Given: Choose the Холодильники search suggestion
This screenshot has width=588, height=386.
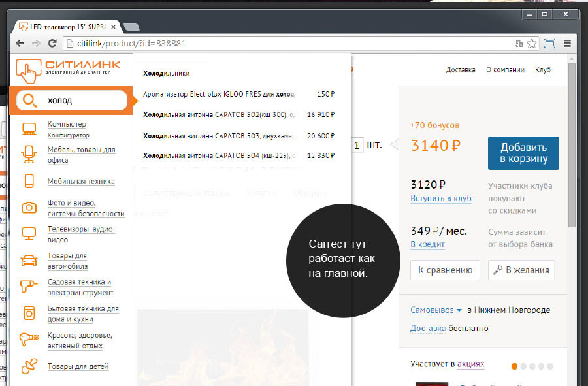Looking at the screenshot, I should coord(166,74).
